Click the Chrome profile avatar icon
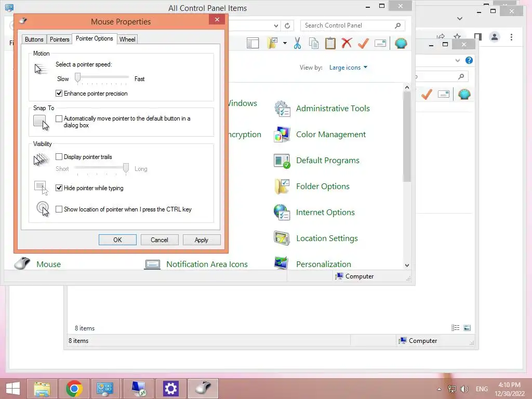Screen dimensions: 532x399 [x=495, y=37]
